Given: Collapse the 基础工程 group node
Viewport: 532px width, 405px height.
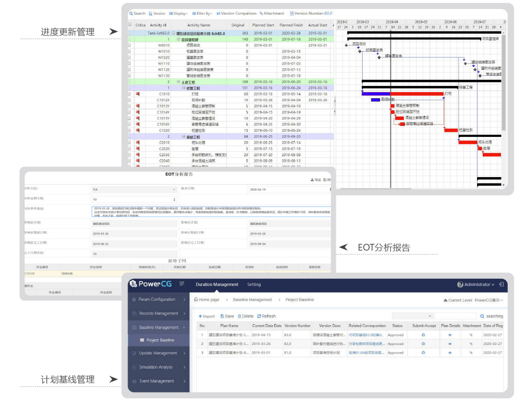Looking at the screenshot, I should [184, 137].
